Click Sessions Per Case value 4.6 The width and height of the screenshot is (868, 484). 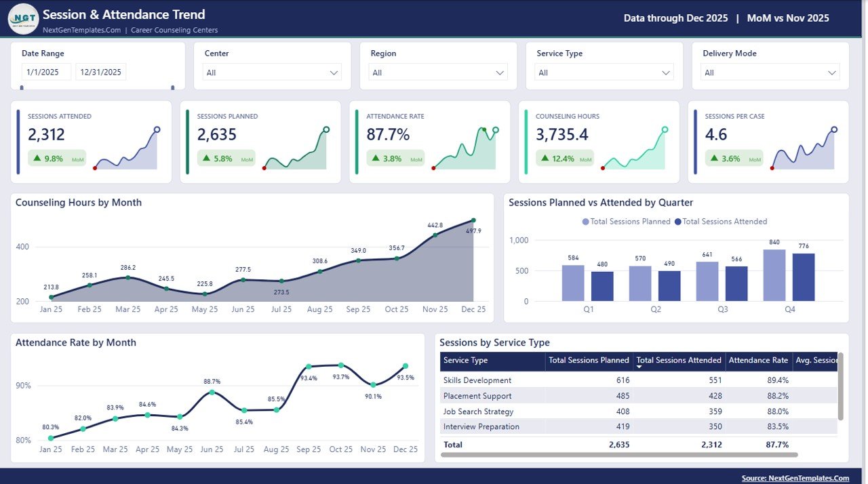(716, 134)
